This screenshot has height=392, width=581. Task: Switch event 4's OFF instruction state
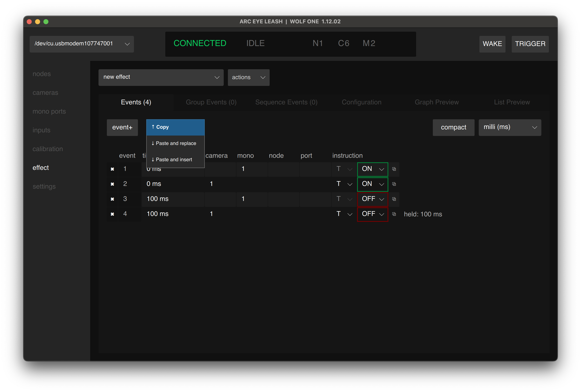[x=372, y=214]
